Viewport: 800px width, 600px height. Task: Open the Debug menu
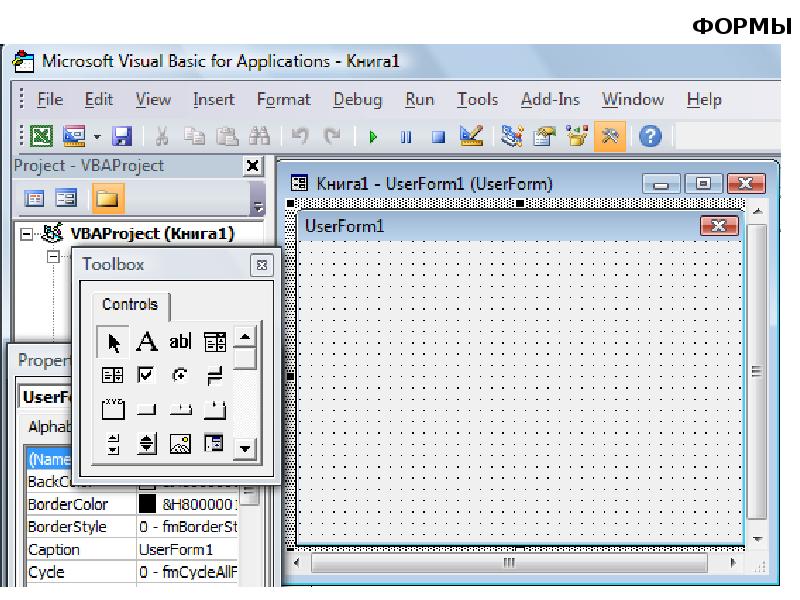(x=357, y=100)
